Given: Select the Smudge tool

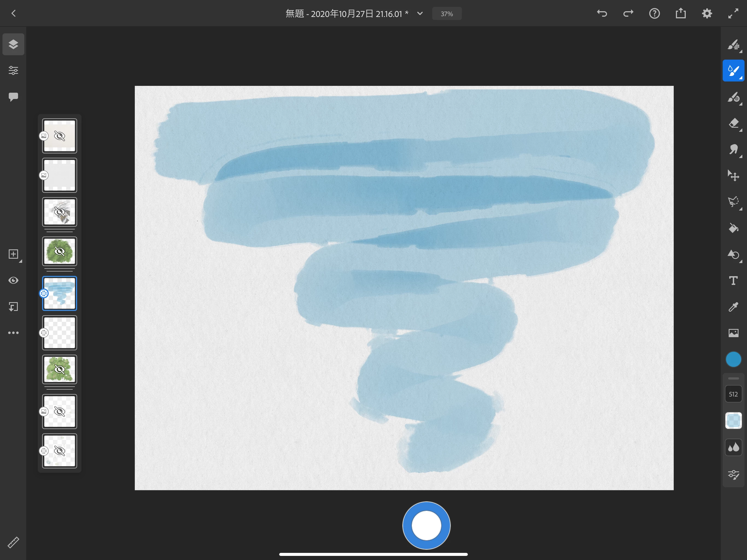Looking at the screenshot, I should 733,149.
